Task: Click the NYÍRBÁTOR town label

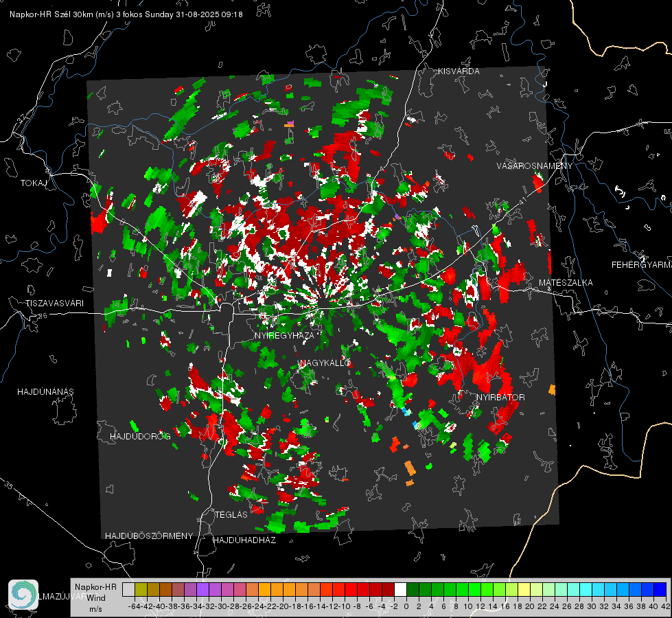Action: (500, 398)
